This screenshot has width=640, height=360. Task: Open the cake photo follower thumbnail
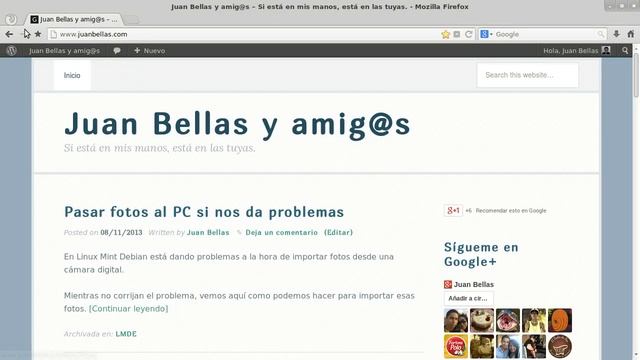click(x=482, y=320)
